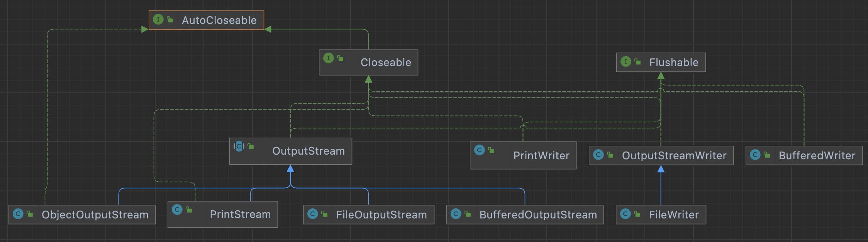The height and width of the screenshot is (242, 868).
Task: Click the Flushable interface icon
Action: click(x=626, y=61)
